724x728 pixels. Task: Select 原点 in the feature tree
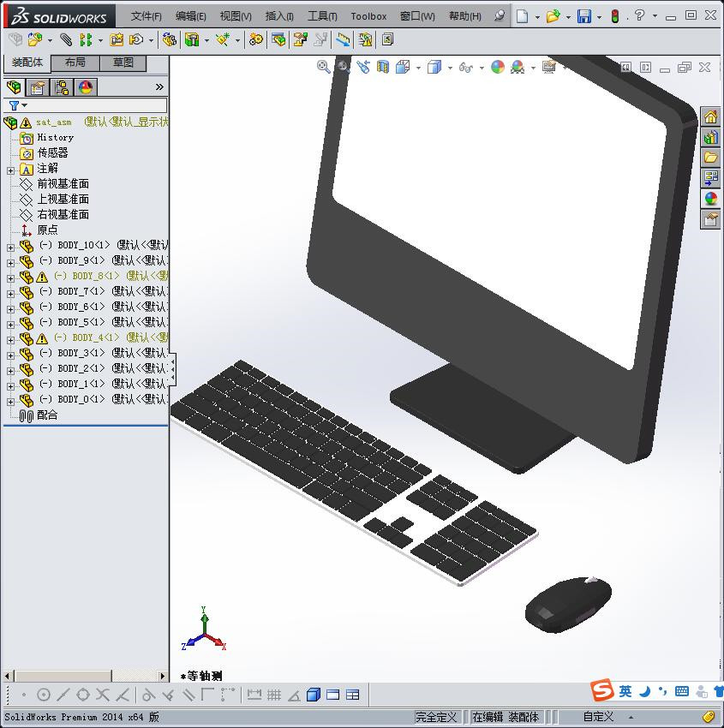pos(46,230)
